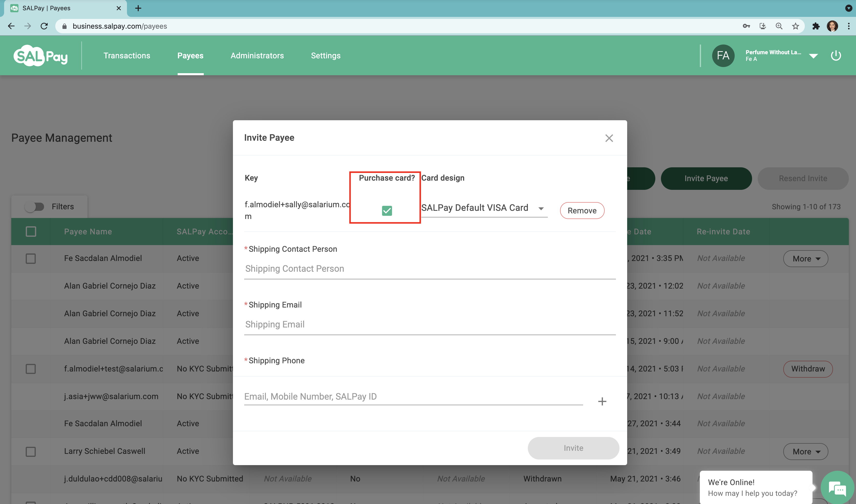Image resolution: width=856 pixels, height=504 pixels.
Task: Click the plus icon to add payee key
Action: point(602,401)
